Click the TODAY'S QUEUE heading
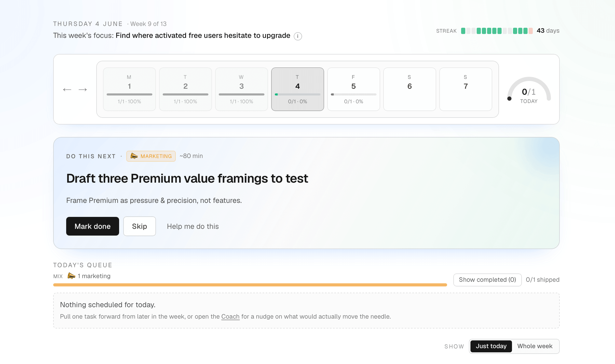 point(83,265)
